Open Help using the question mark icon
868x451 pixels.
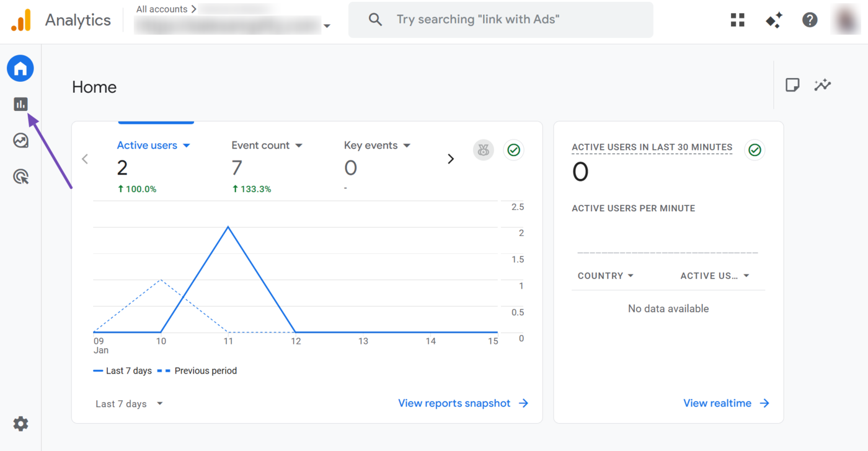click(x=810, y=20)
